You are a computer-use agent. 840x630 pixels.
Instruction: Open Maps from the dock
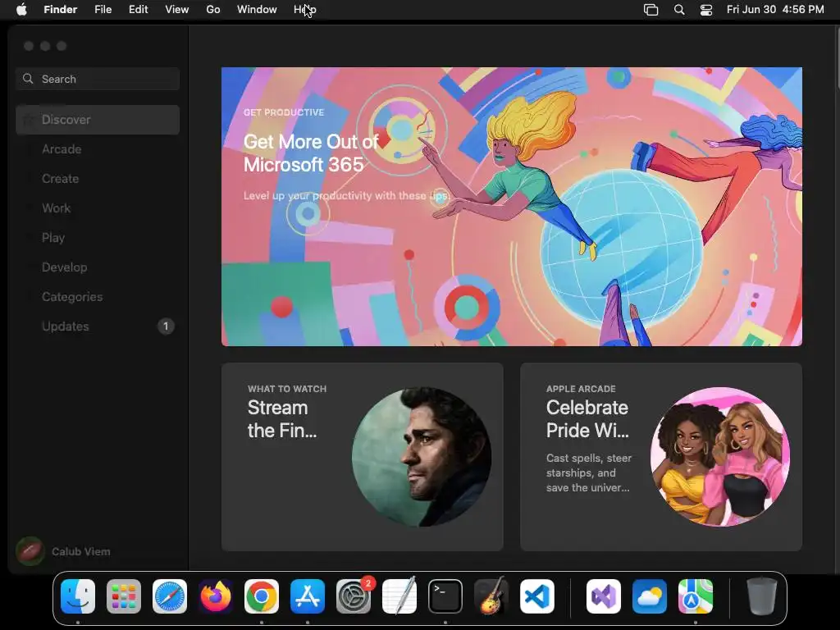click(696, 596)
